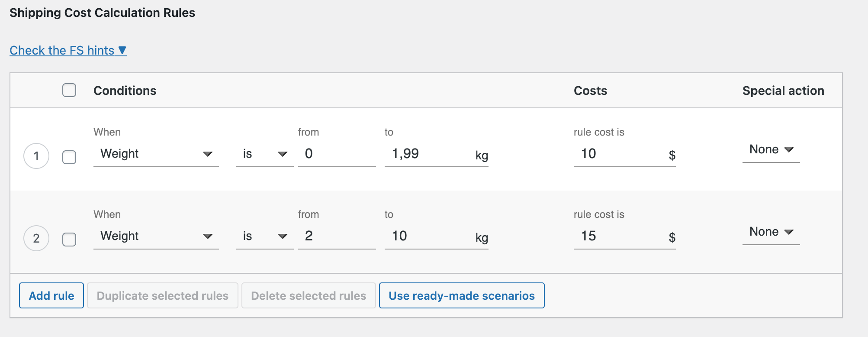Click the Add rule button
Image resolution: width=868 pixels, height=337 pixels.
coord(51,296)
